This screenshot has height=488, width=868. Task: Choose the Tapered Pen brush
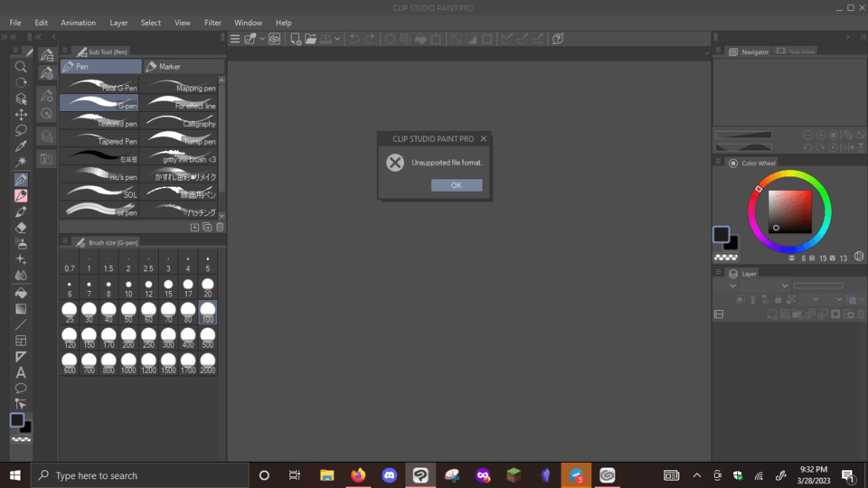[99, 139]
